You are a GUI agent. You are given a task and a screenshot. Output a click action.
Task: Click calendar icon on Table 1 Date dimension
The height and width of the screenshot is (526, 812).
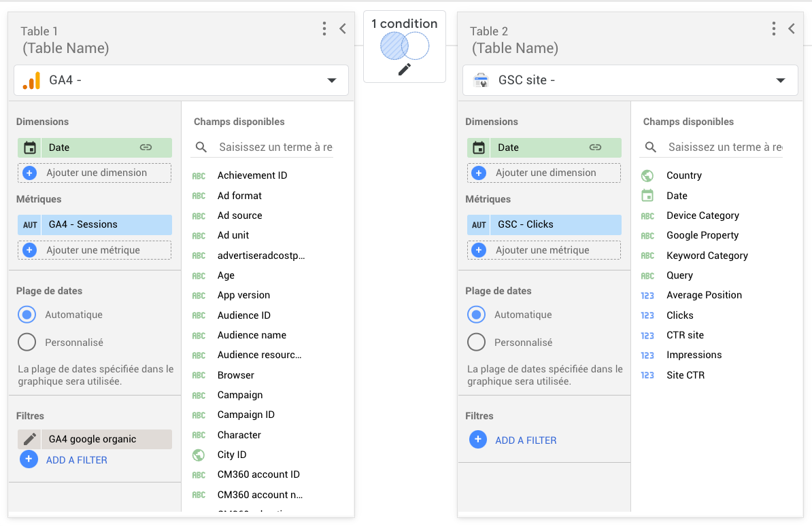click(30, 147)
